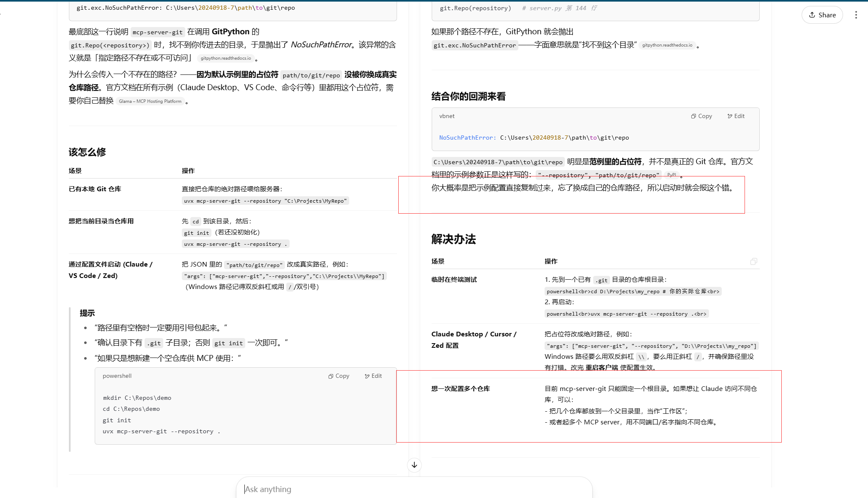
Task: Edit the powershell code block
Action: 373,376
